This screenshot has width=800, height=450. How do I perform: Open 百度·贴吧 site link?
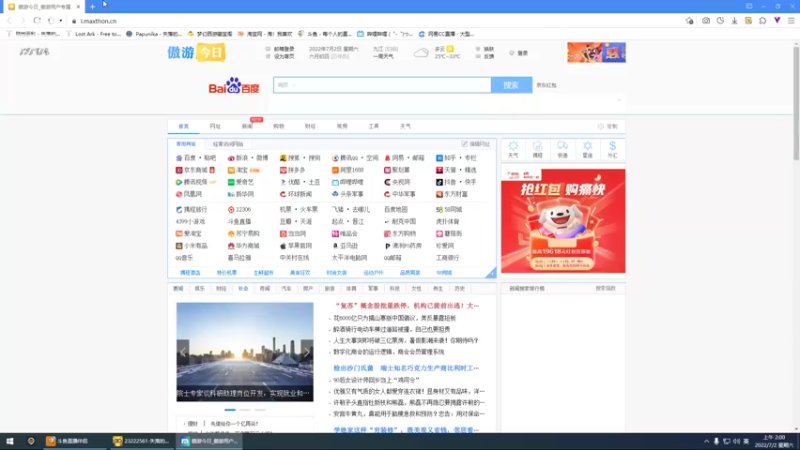(x=196, y=158)
